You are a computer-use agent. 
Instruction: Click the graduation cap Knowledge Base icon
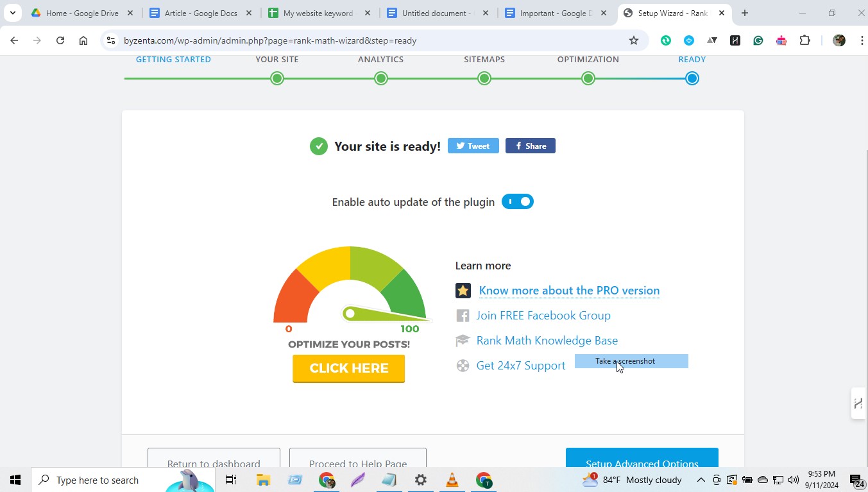pyautogui.click(x=463, y=341)
